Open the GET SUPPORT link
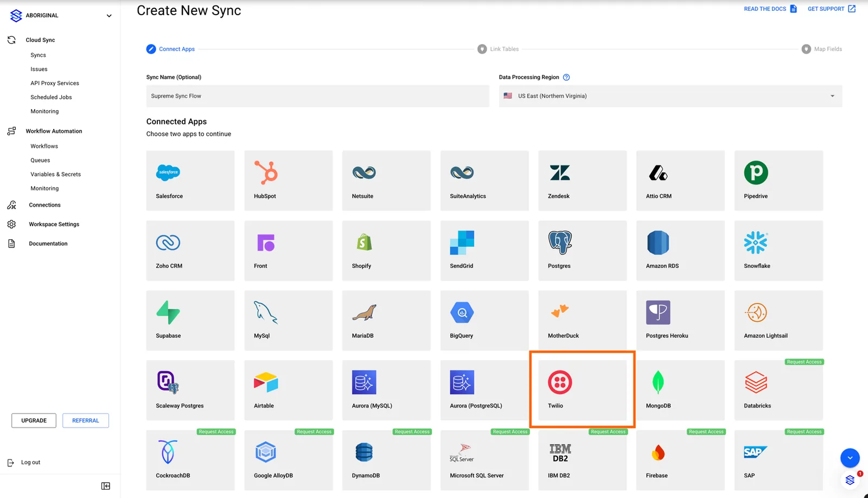 [x=832, y=9]
